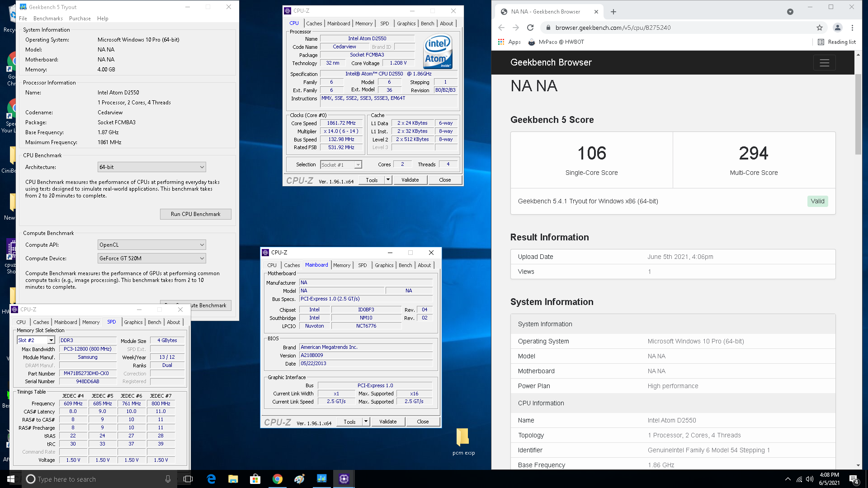Open Chrome's three-dot menu
This screenshot has height=488, width=868.
click(852, 28)
